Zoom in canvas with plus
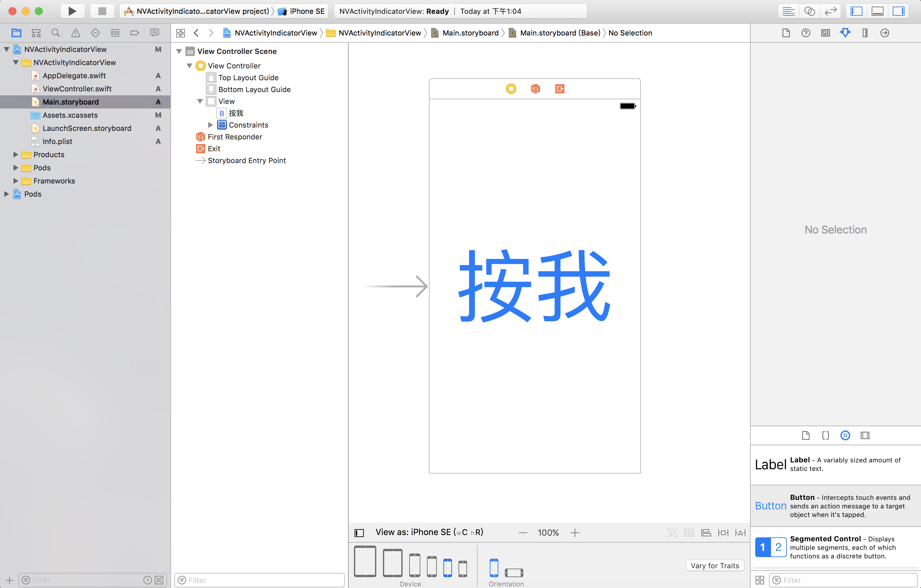Image resolution: width=921 pixels, height=588 pixels. tap(575, 532)
